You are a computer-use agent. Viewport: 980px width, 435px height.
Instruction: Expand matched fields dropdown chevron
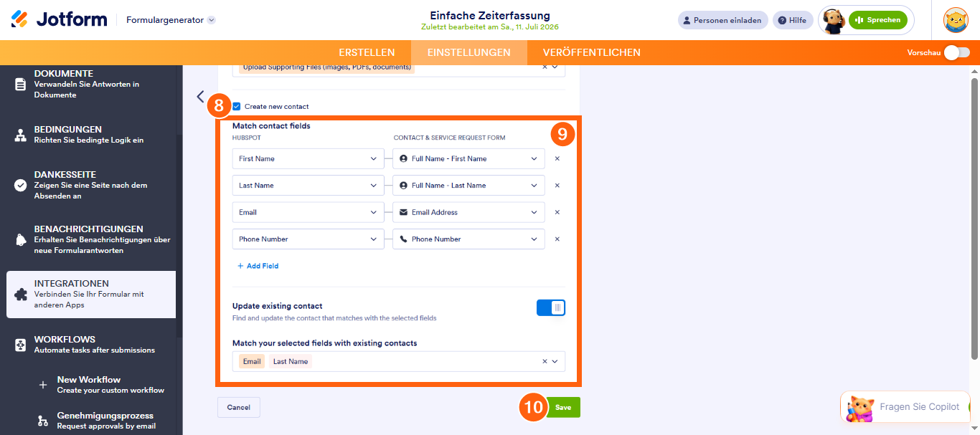pyautogui.click(x=555, y=361)
